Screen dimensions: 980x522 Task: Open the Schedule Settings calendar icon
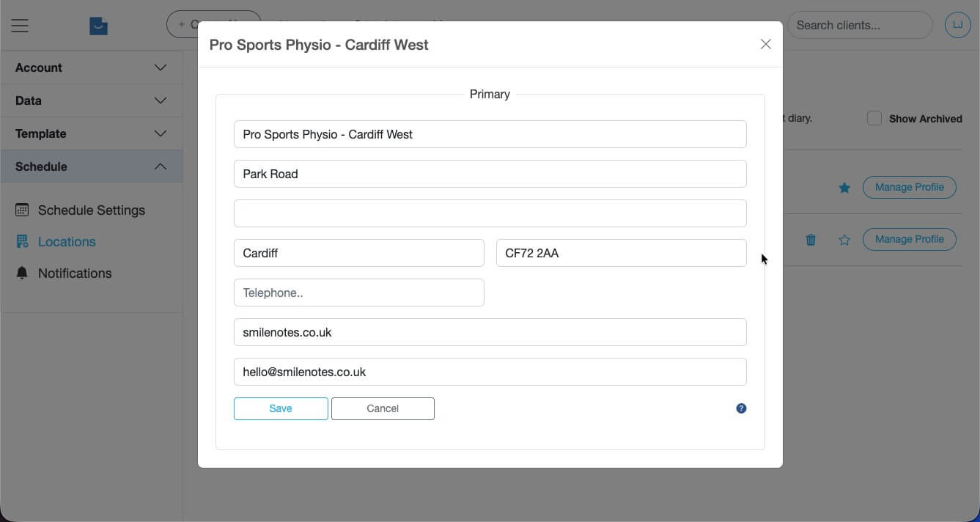[x=21, y=210]
